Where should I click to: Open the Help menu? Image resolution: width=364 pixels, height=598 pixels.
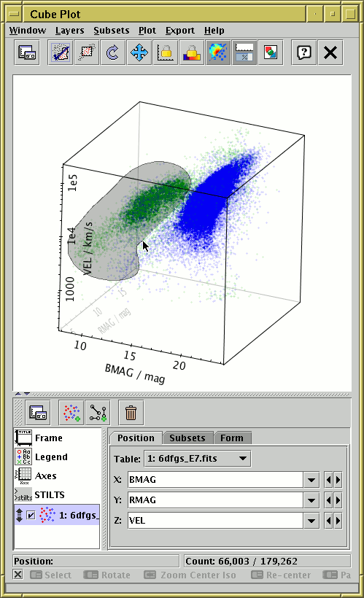point(214,31)
